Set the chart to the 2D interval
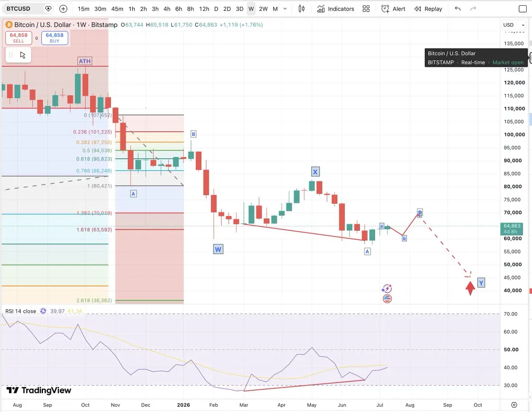532x412 pixels. (227, 9)
